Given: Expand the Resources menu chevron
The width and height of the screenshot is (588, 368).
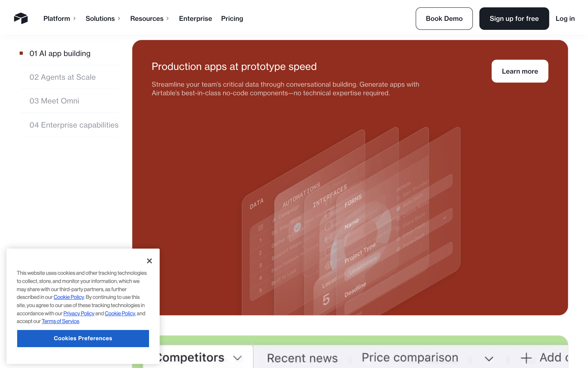Looking at the screenshot, I should click(x=168, y=18).
